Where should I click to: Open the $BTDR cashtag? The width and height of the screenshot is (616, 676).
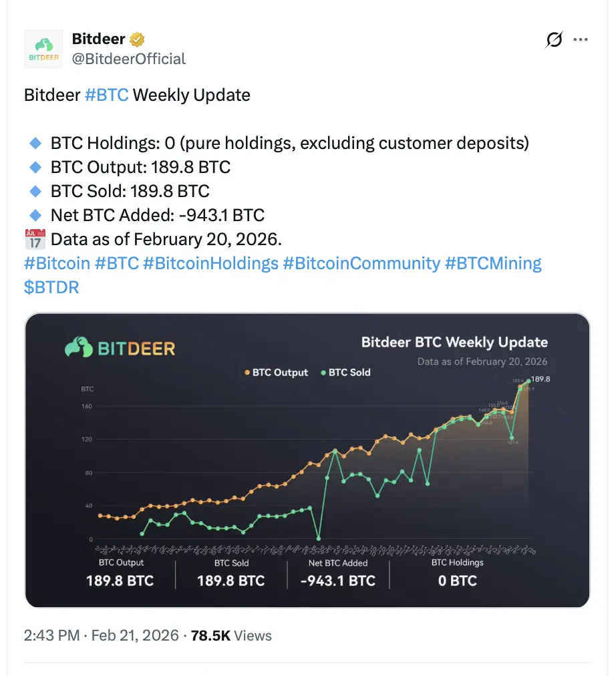51,287
